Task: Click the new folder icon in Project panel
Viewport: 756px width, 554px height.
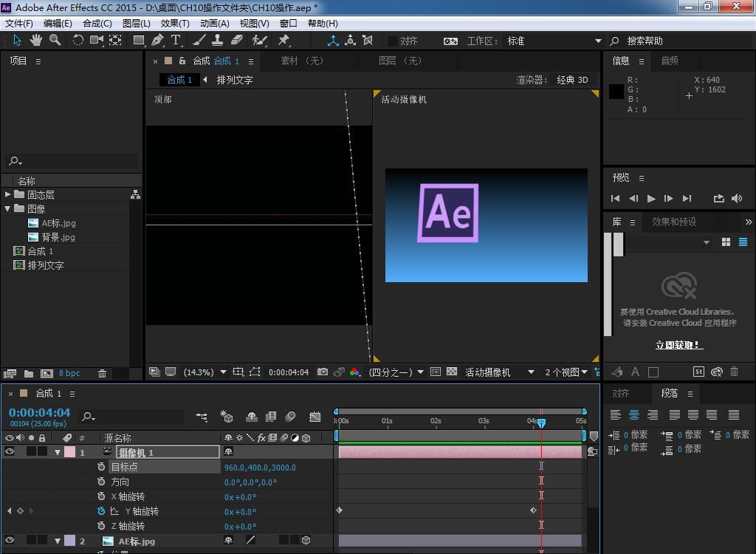Action: (x=29, y=373)
